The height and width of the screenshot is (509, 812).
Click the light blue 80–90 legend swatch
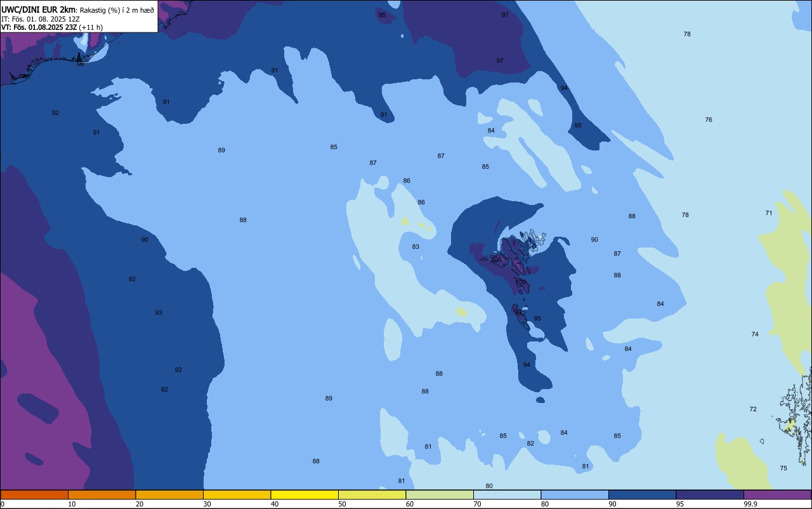point(575,494)
